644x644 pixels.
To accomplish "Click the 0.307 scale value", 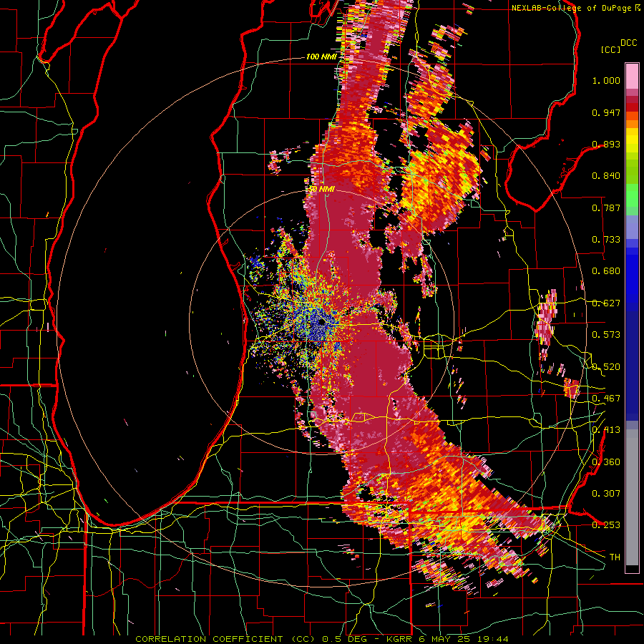I will coord(606,494).
